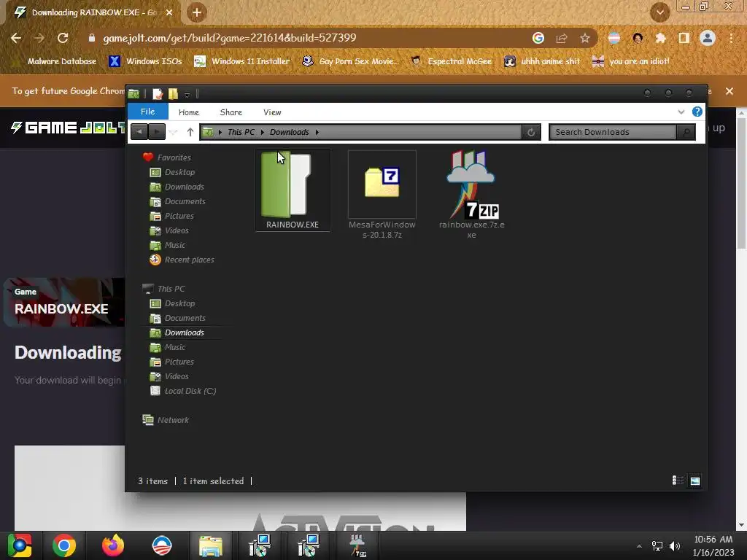Click the search magnifier button
The width and height of the screenshot is (747, 560).
click(x=686, y=132)
